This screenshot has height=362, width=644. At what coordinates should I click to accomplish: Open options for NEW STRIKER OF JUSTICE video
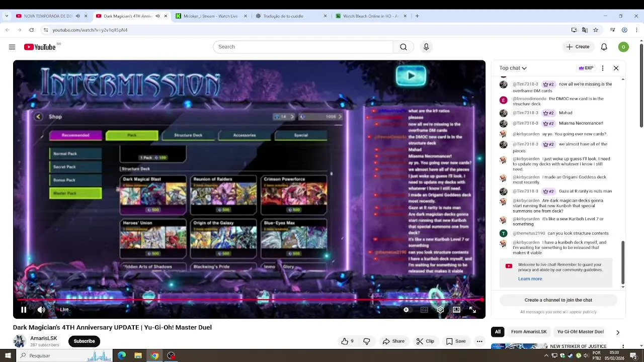tap(623, 347)
